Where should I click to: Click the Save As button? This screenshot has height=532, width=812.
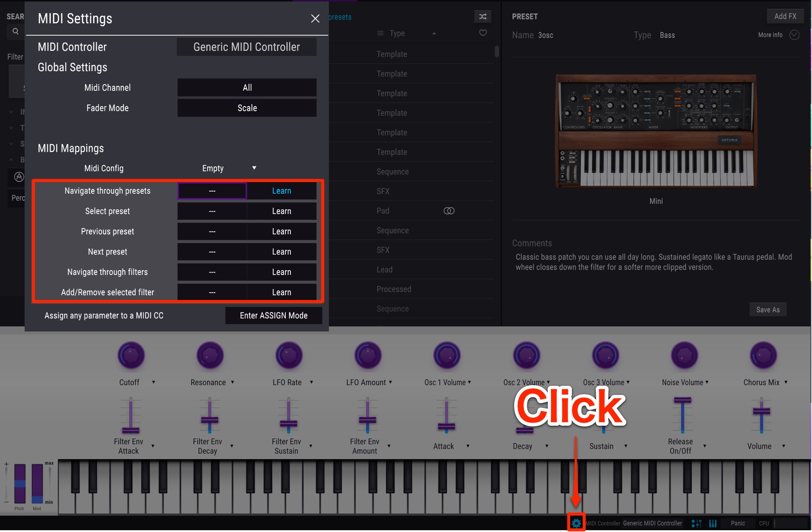click(768, 310)
